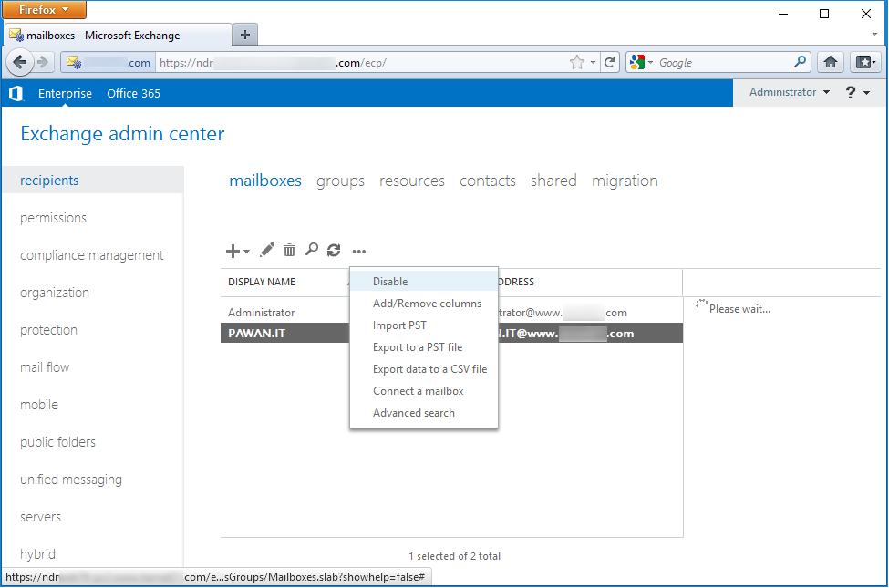Viewport: 889px width, 588px height.
Task: Click the magnifier in Google search box
Action: pyautogui.click(x=800, y=62)
